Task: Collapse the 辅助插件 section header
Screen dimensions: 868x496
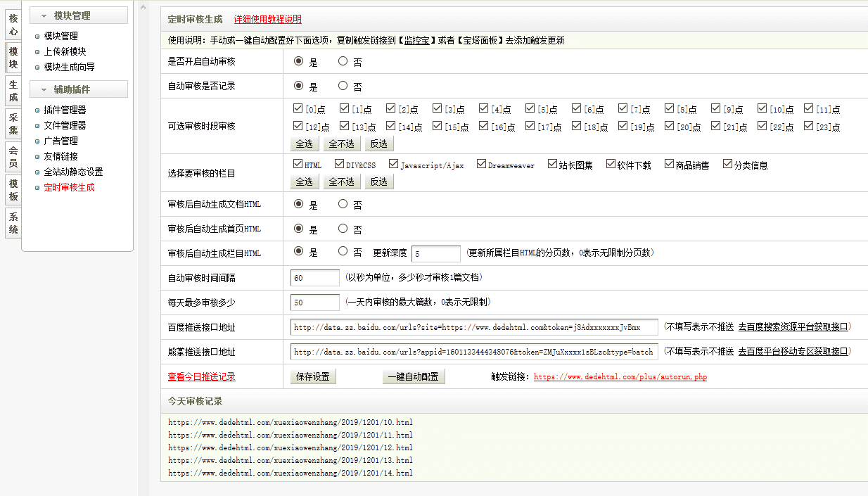Action: click(78, 89)
